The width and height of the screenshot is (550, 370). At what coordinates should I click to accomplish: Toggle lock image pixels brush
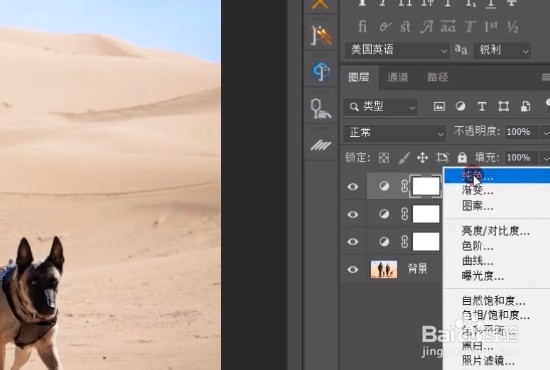pyautogui.click(x=404, y=158)
